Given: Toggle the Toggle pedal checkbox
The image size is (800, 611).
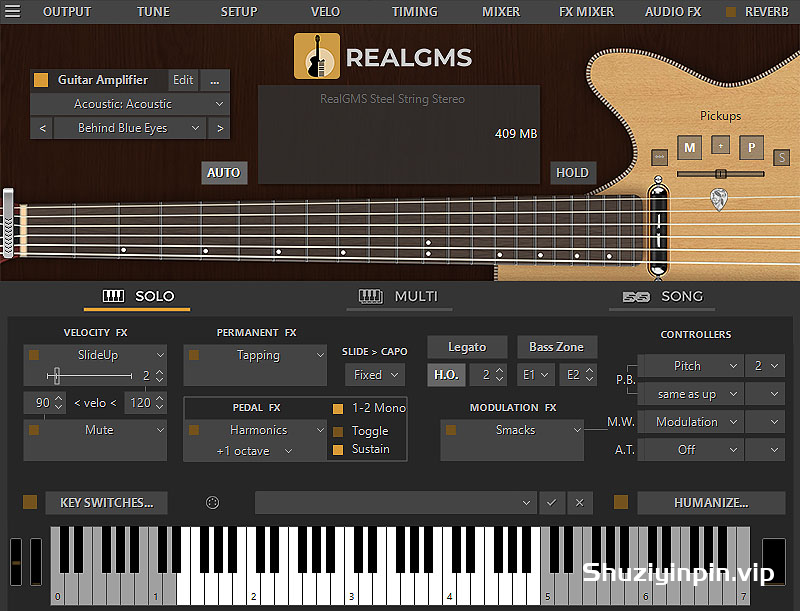Looking at the screenshot, I should point(338,432).
